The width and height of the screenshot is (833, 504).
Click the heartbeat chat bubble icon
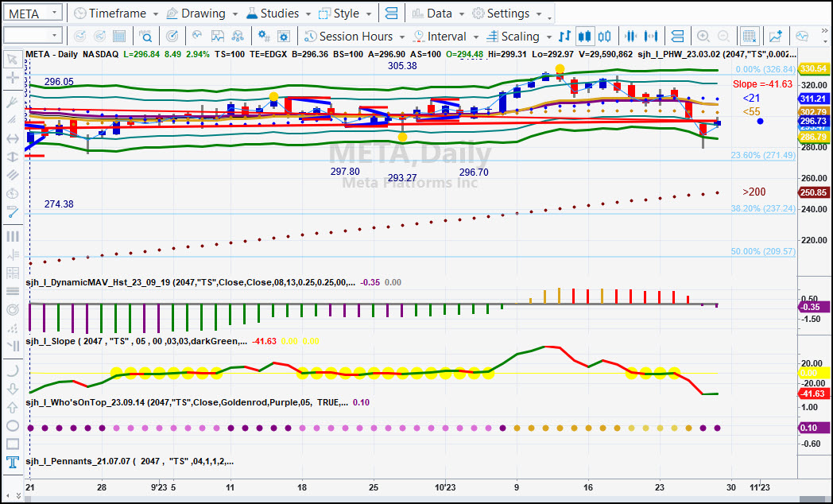pyautogui.click(x=802, y=36)
